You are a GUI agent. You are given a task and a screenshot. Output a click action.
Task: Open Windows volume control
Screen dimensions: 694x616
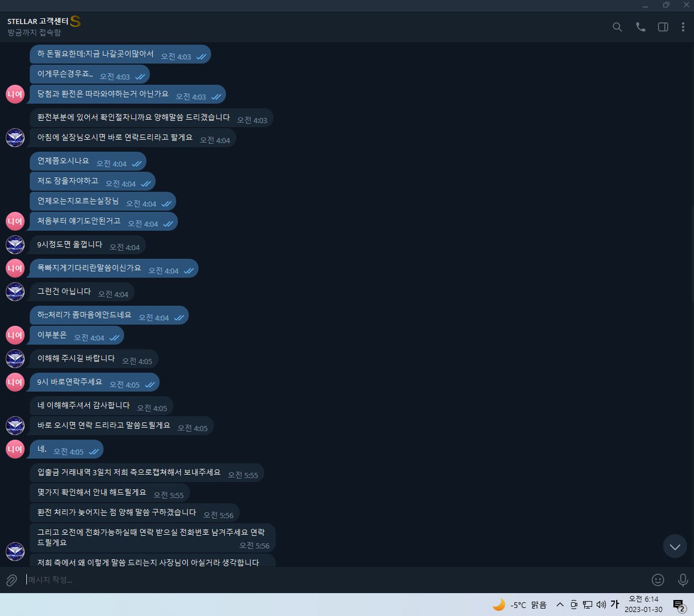(601, 605)
